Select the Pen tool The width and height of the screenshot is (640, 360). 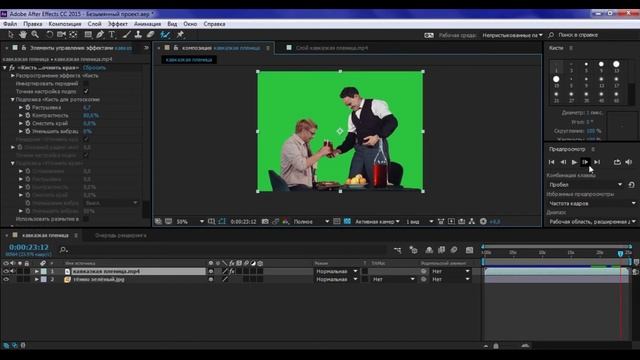point(100,35)
